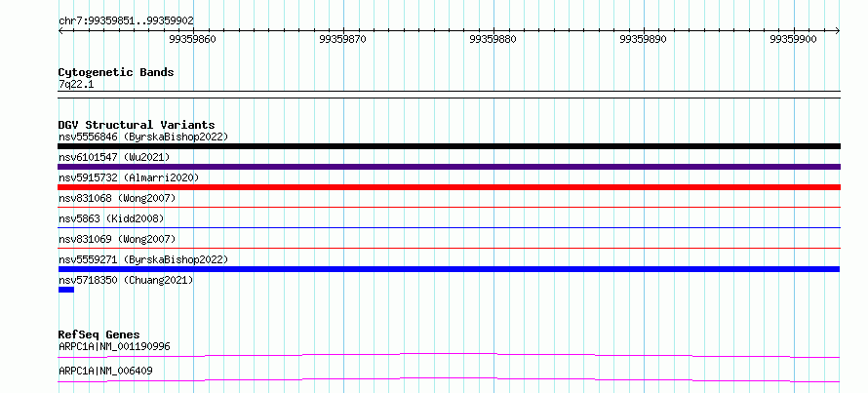Image resolution: width=868 pixels, height=393 pixels.
Task: Select ruler tick label 99359890
Action: [x=644, y=39]
